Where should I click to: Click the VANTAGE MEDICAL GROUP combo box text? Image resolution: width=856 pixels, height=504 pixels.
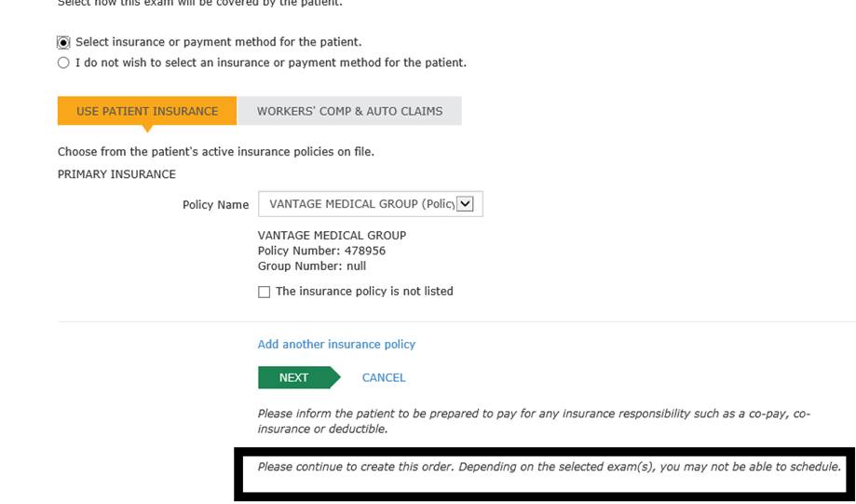click(360, 204)
